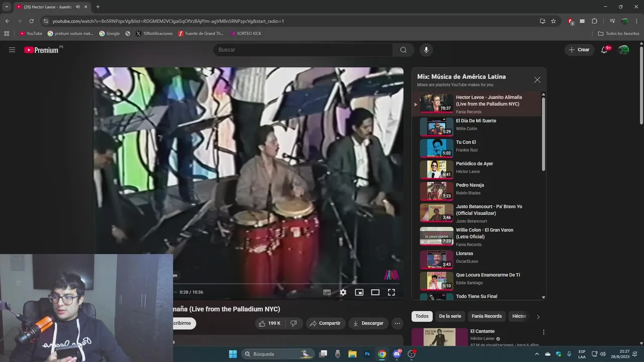Play Lloraras by OscarDLeon
The image size is (644, 362).
coord(476,259)
